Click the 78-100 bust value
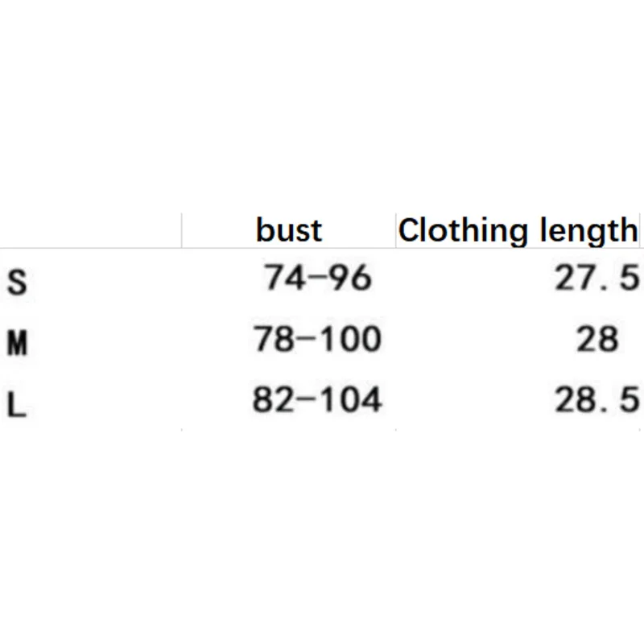644x644 pixels. tap(317, 339)
